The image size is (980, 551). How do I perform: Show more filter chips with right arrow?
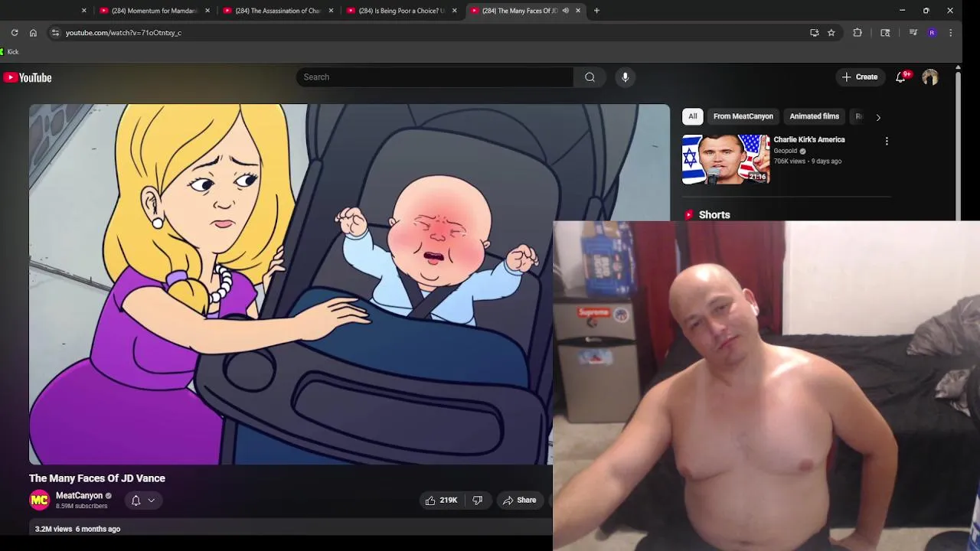[878, 117]
